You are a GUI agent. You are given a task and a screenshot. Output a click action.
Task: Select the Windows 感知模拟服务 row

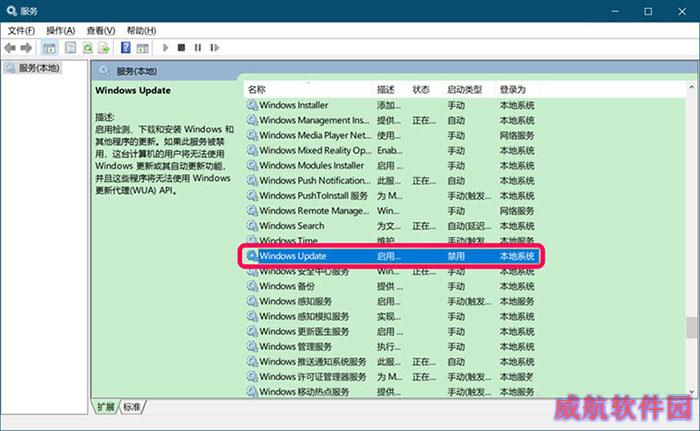[x=391, y=316]
